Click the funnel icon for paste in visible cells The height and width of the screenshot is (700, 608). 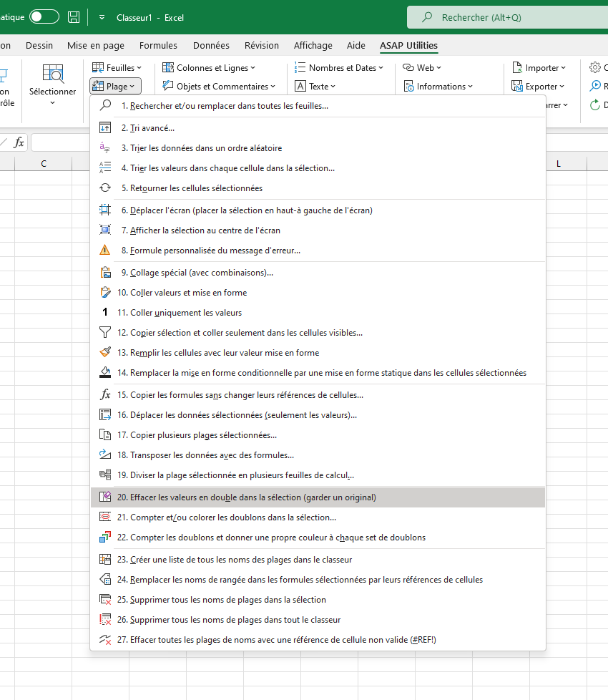click(105, 332)
